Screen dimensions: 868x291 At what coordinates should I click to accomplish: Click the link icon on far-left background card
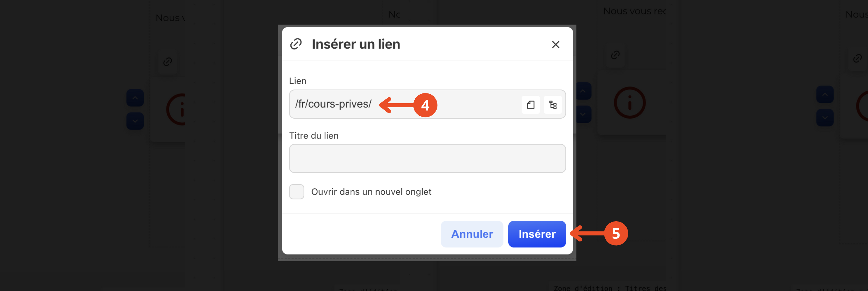point(168,62)
